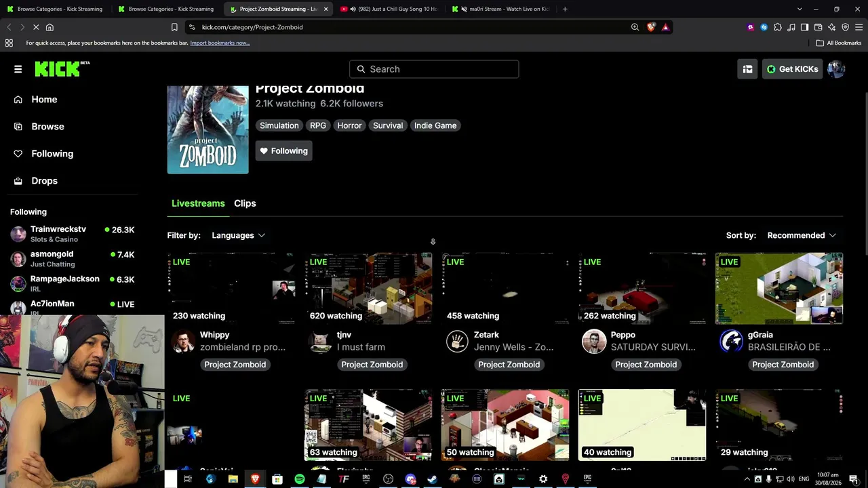
Task: Click the Kick search field
Action: (434, 69)
